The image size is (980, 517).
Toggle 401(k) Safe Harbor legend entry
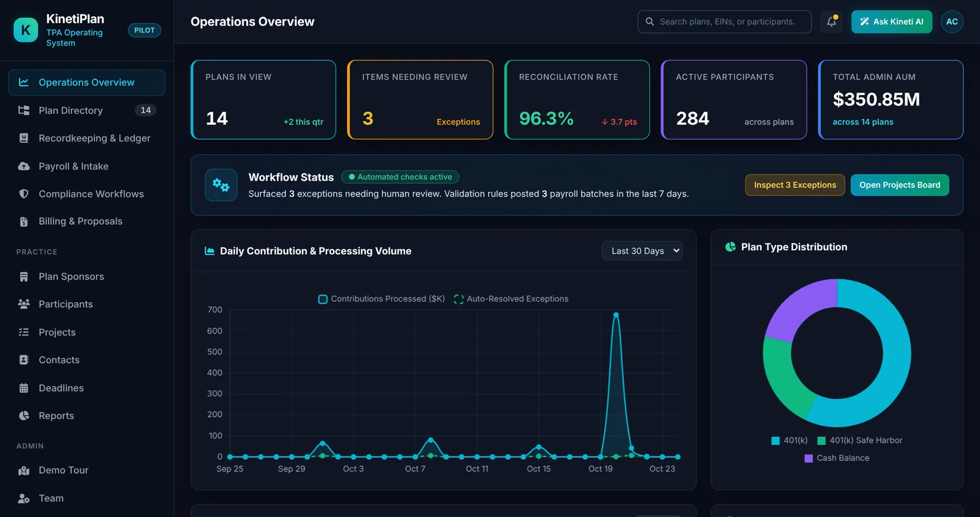tap(859, 440)
